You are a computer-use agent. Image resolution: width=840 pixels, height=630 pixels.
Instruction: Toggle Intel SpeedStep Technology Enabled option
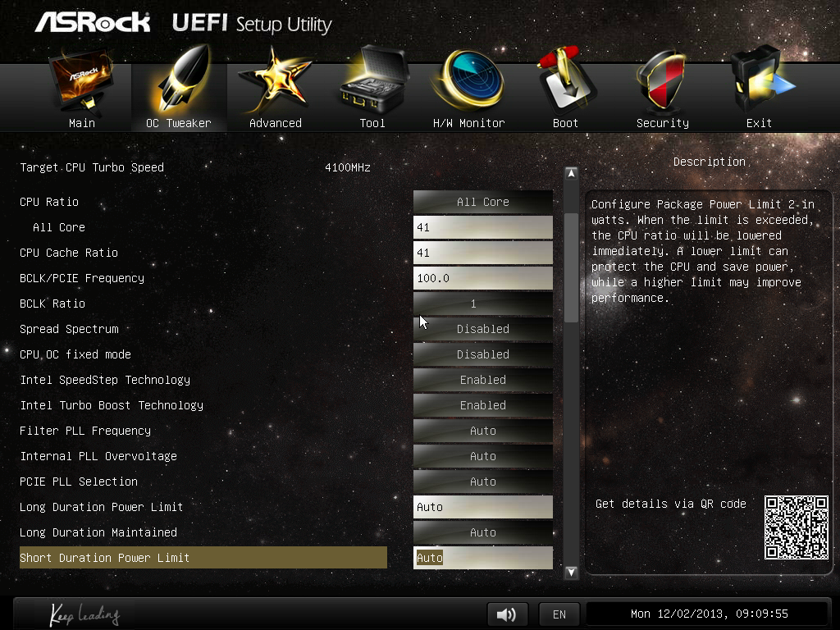coord(482,380)
